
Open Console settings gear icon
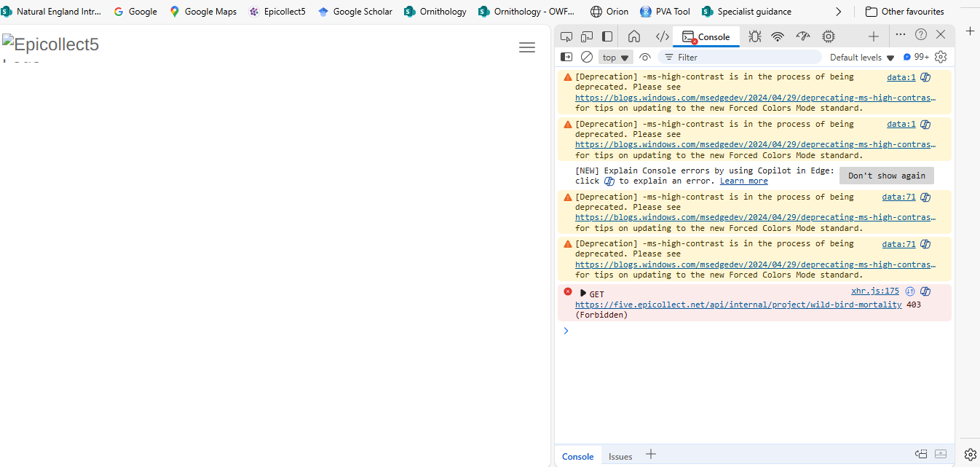point(941,57)
